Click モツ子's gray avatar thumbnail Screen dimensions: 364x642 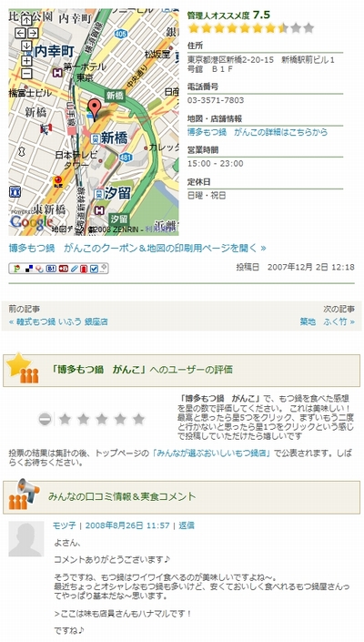click(26, 539)
